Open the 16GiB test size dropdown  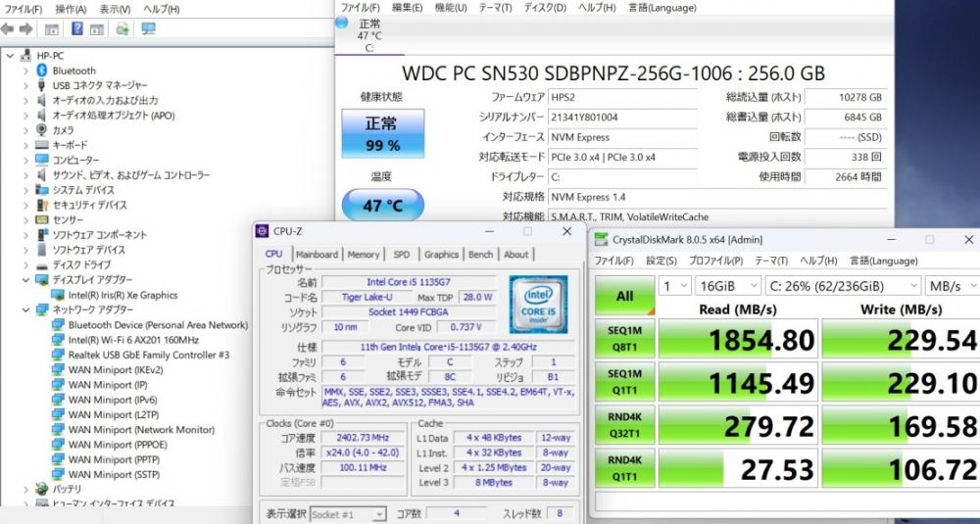click(727, 286)
